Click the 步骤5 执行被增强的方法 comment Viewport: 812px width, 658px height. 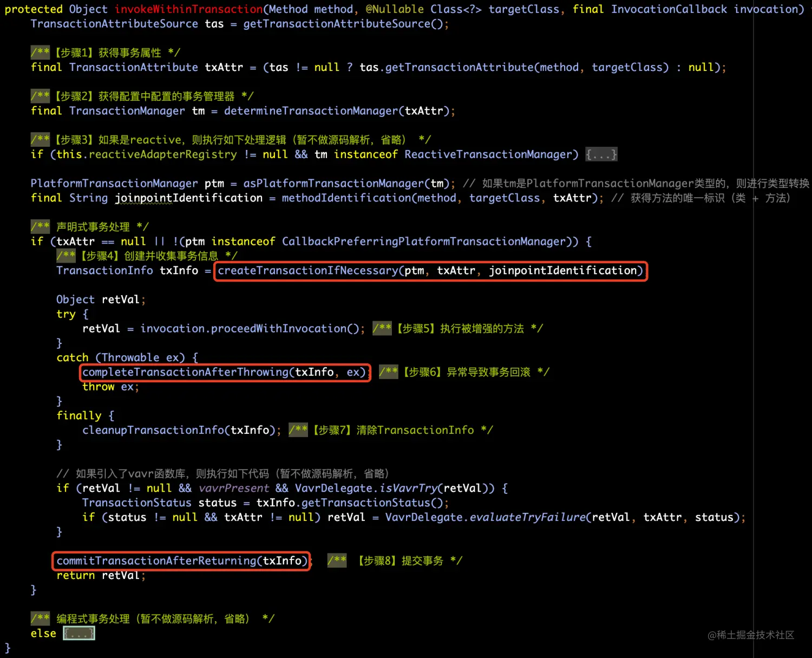click(457, 329)
